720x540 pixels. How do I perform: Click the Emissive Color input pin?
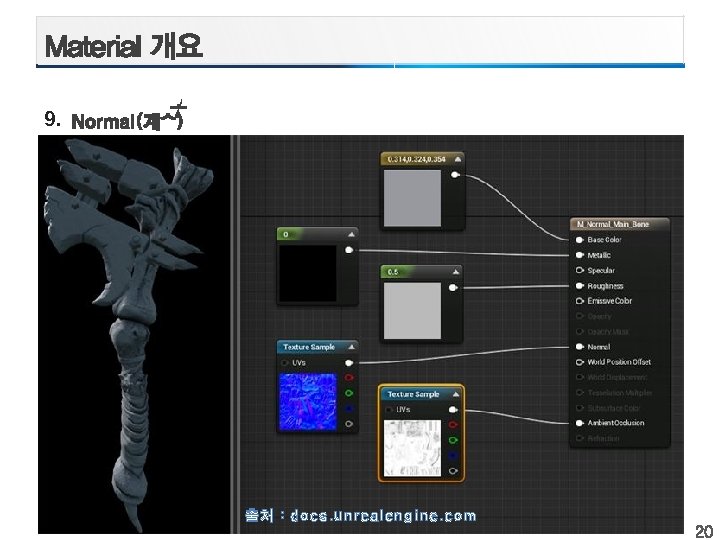[579, 301]
